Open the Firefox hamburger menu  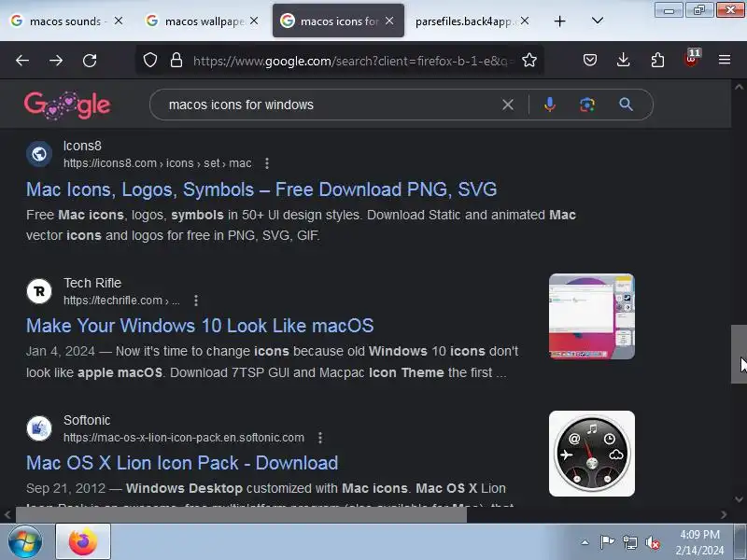pyautogui.click(x=725, y=60)
